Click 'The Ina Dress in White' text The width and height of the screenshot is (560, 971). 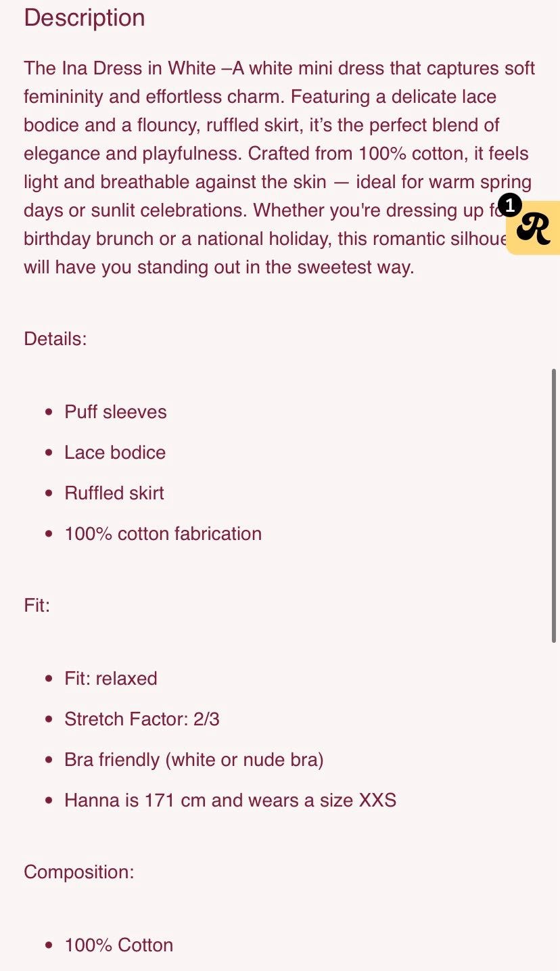[x=120, y=68]
